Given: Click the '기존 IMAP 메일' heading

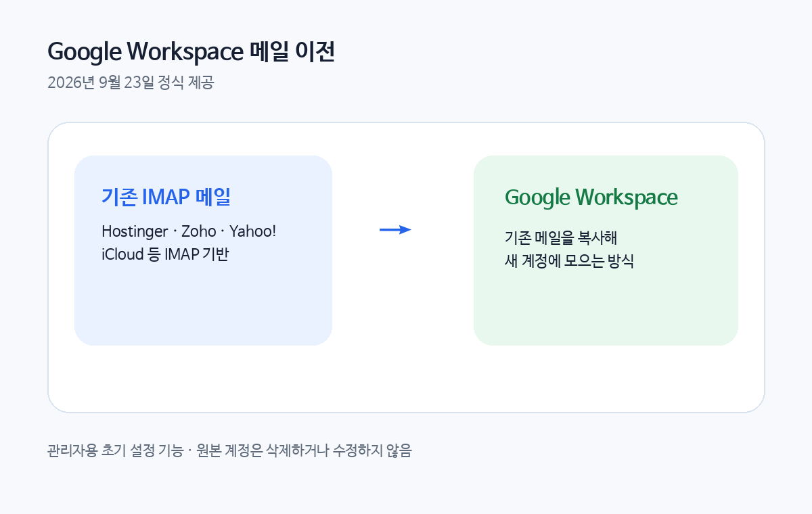Looking at the screenshot, I should point(166,197).
